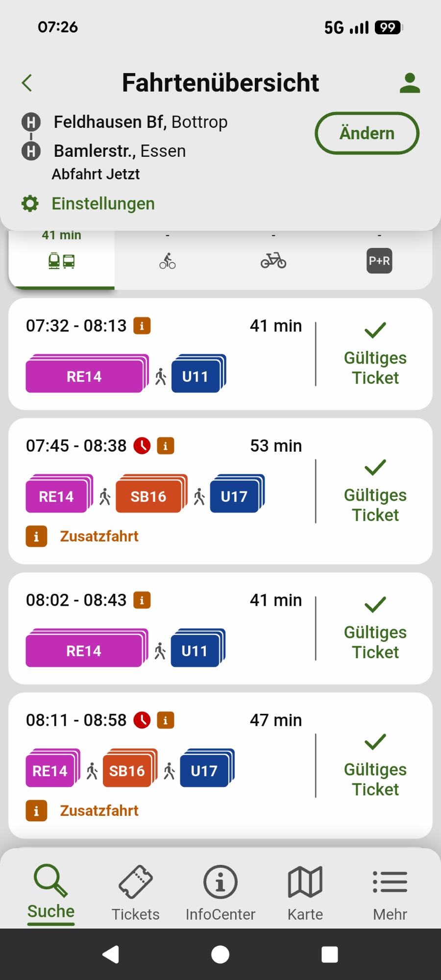Open the user profile icon
Viewport: 441px width, 980px height.
click(x=410, y=83)
